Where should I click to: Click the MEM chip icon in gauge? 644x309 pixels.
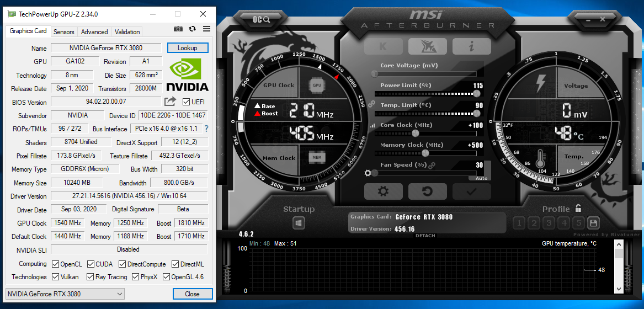click(x=317, y=157)
